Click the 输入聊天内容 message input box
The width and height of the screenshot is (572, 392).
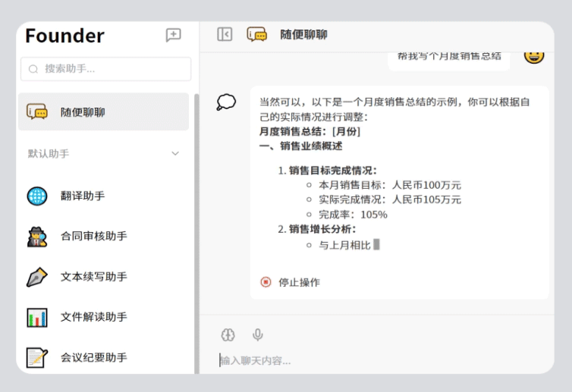(379, 360)
